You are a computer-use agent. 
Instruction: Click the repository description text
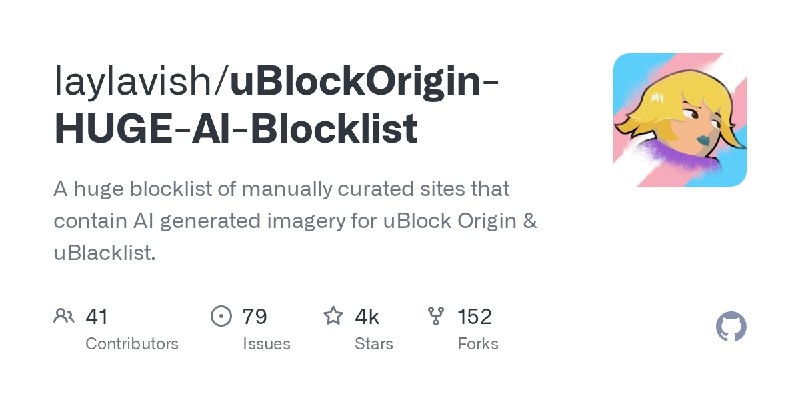[x=295, y=221]
